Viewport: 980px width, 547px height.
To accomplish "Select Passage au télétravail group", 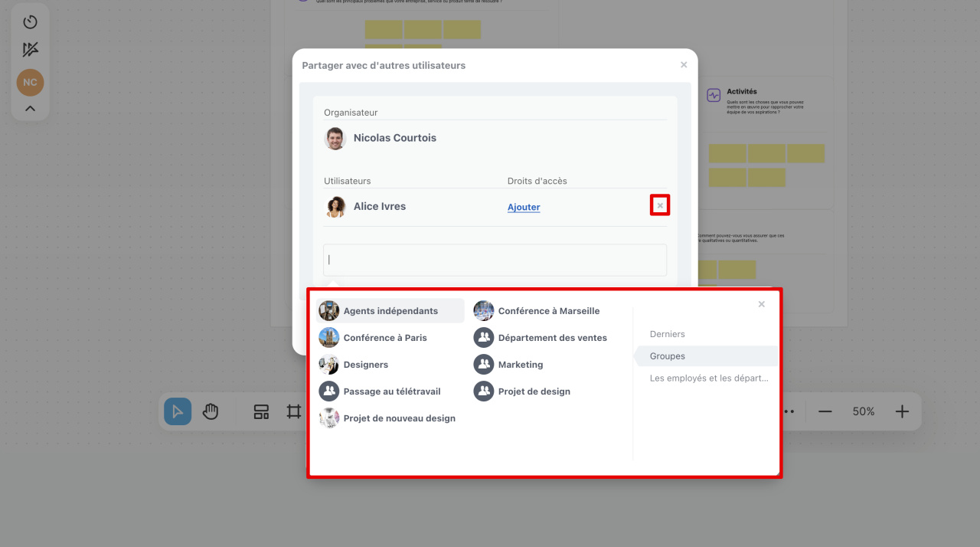I will [390, 391].
